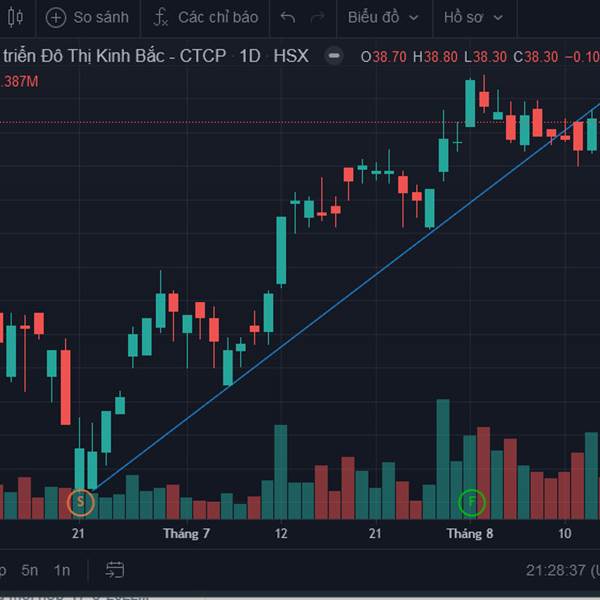Select the blue trend line
600x600 pixels.
click(x=344, y=299)
